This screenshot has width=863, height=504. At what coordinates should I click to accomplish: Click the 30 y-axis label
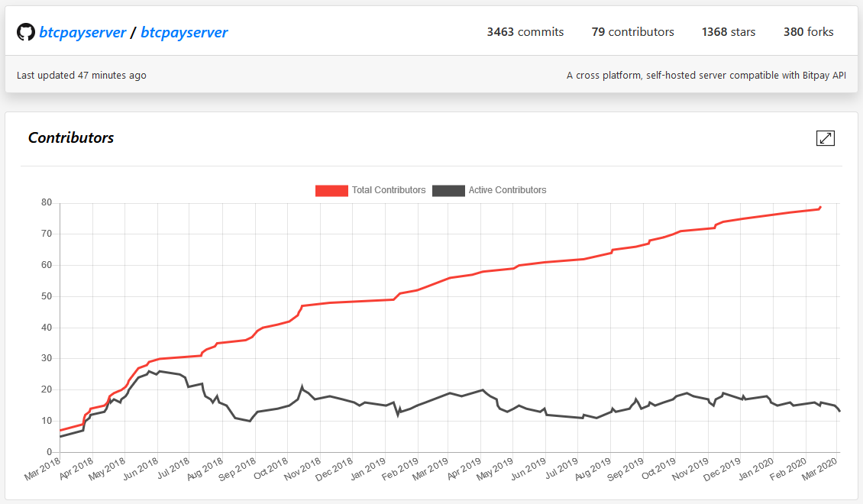pos(47,358)
